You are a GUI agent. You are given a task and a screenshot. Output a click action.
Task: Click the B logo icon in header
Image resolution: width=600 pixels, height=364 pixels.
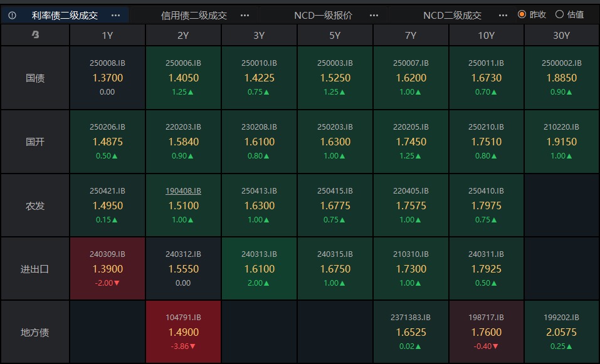35,35
